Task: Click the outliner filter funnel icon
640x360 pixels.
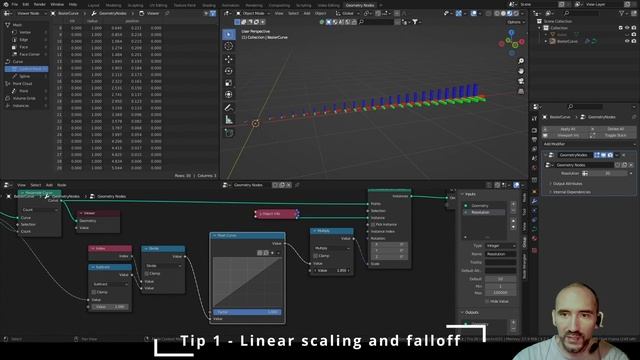Action: pos(622,13)
